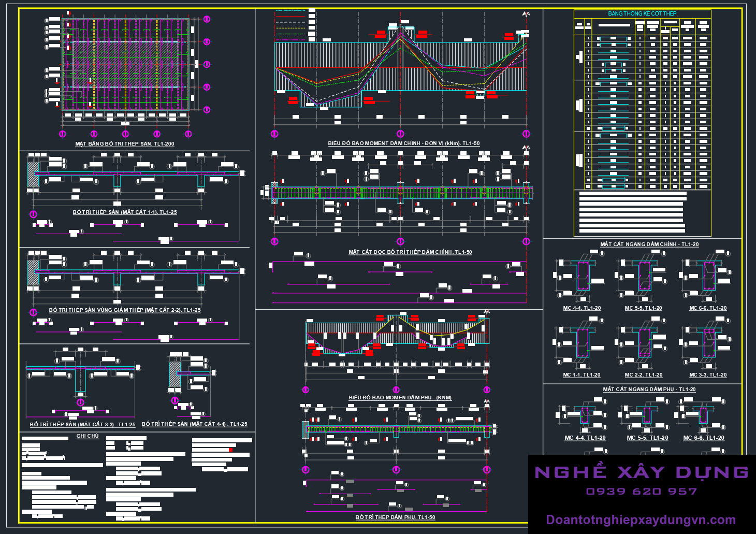Pick the VÙNG GIẢM THÉP (MẶT CẮT 2-2) title
This screenshot has width=756, height=534.
click(125, 310)
